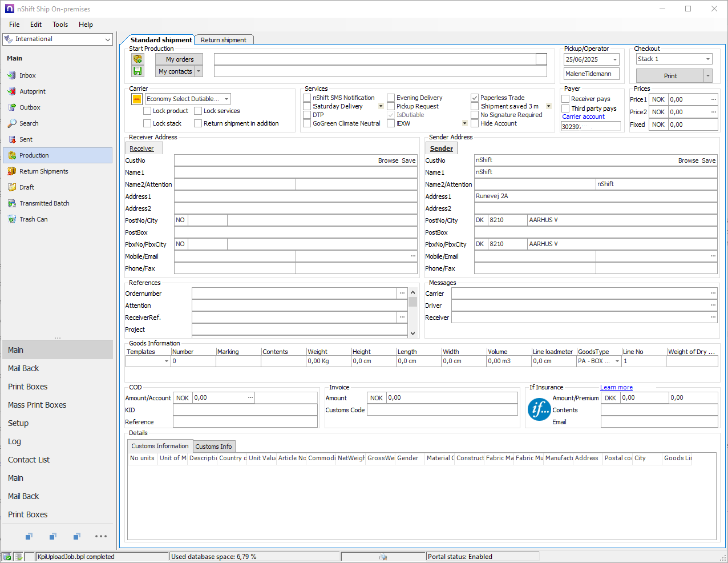Open the Economy Select Dutiable carrier dropdown
Image resolution: width=728 pixels, height=563 pixels.
tap(226, 99)
